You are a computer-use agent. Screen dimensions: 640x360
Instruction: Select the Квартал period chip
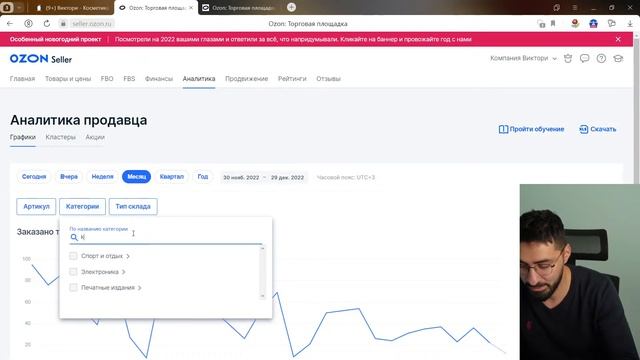click(x=172, y=177)
